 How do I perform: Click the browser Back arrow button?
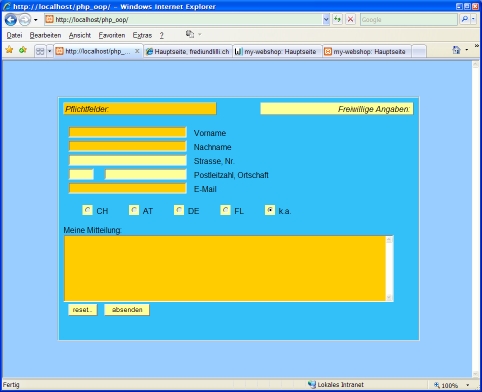click(x=11, y=20)
